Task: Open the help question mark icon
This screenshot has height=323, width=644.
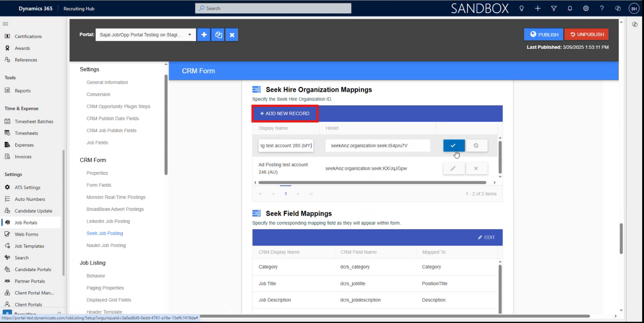Action: pos(602,8)
